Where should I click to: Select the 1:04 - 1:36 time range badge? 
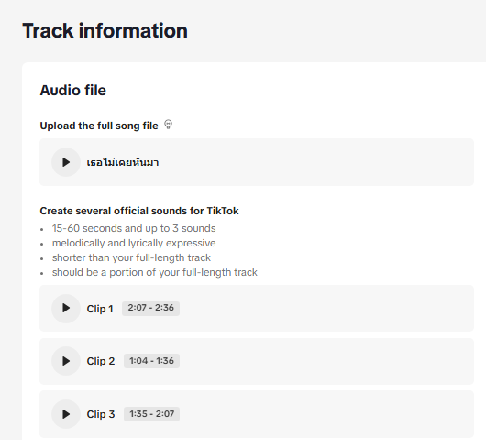[x=151, y=361]
